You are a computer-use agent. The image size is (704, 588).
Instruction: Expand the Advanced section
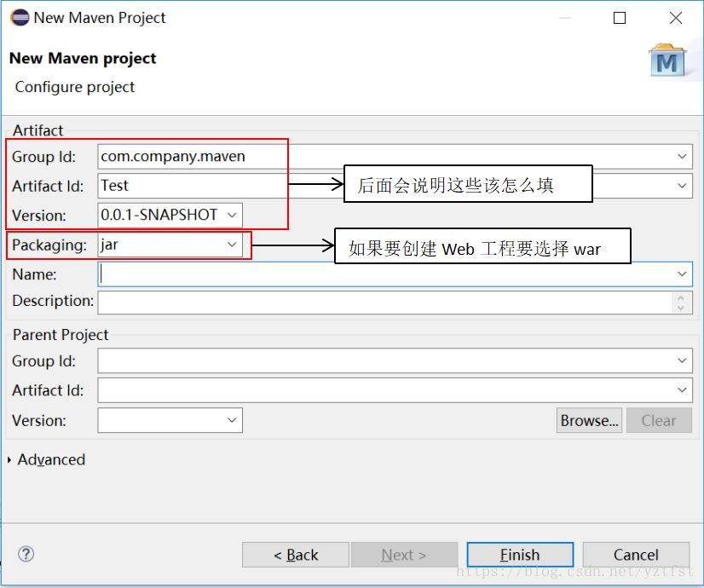coord(9,459)
